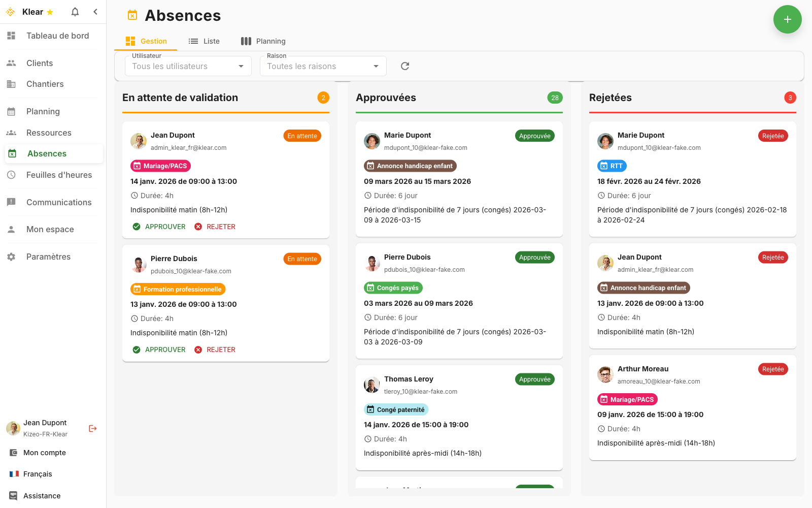This screenshot has height=508, width=812.
Task: Click the logout icon next to Jean Dupont
Action: click(x=92, y=428)
